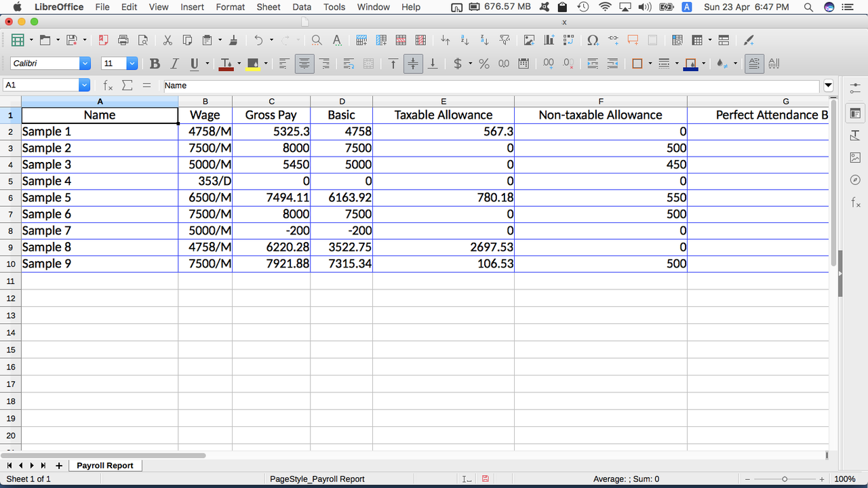Click the AutoFilter funnel icon
Image resolution: width=868 pixels, height=488 pixels.
pyautogui.click(x=504, y=40)
